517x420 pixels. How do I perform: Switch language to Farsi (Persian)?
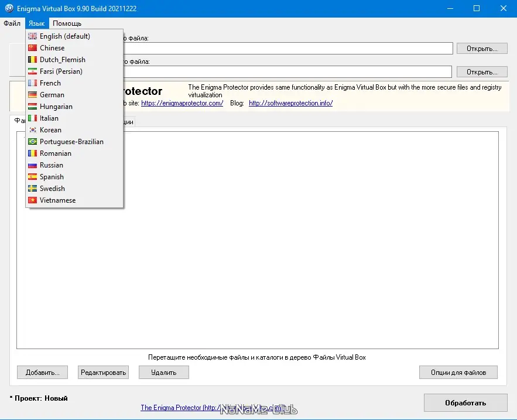(74, 71)
